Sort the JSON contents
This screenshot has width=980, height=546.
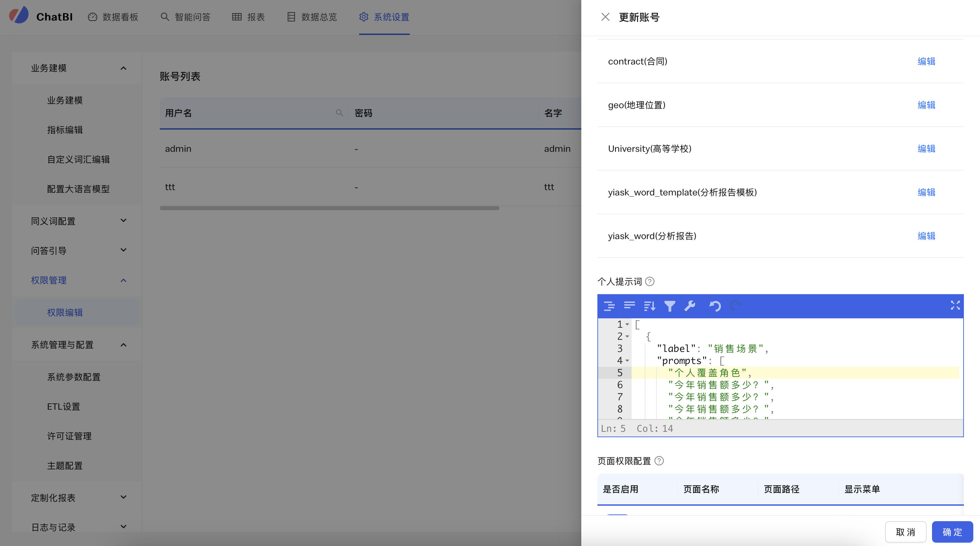point(649,306)
